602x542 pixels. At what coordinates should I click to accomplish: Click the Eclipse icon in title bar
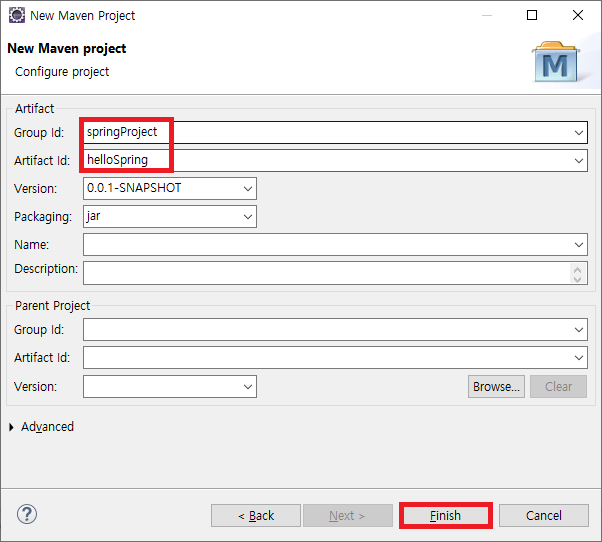pyautogui.click(x=17, y=15)
